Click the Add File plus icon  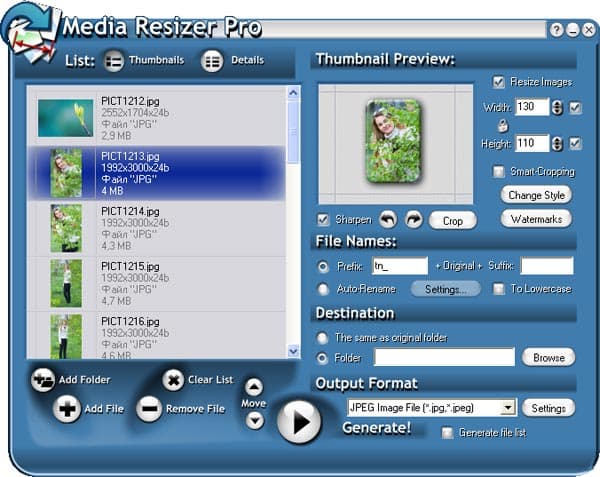tap(67, 409)
